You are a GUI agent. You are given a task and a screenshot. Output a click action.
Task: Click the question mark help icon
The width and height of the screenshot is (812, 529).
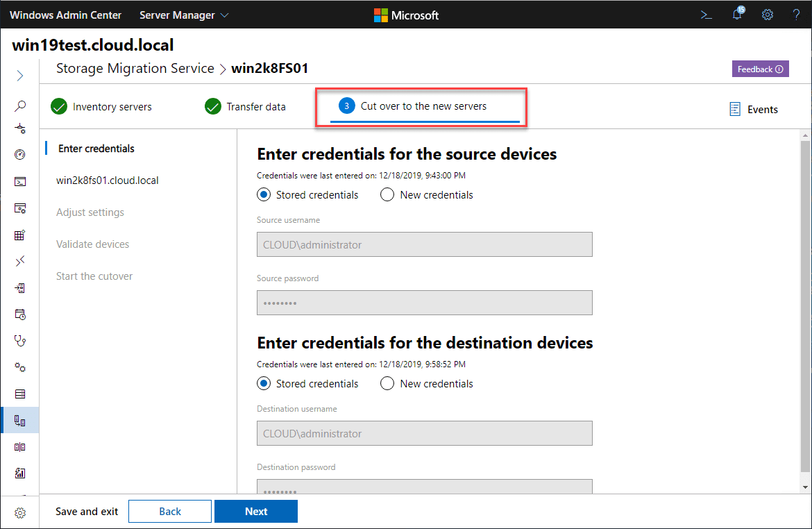(x=796, y=15)
